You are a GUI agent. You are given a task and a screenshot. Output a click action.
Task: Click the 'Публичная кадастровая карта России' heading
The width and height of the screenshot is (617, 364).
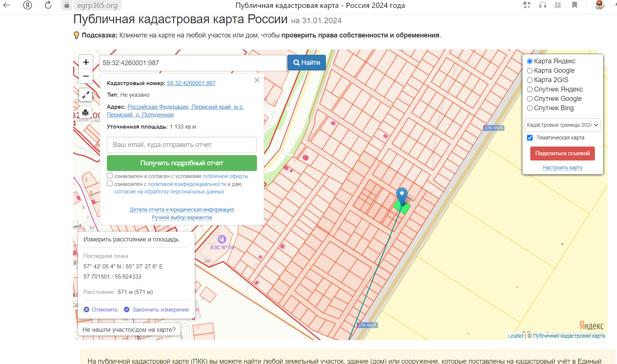pyautogui.click(x=180, y=19)
